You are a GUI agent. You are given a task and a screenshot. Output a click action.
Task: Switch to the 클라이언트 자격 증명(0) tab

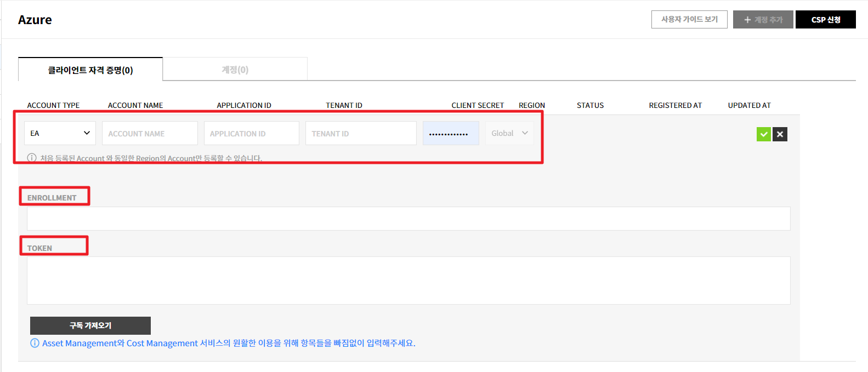click(x=90, y=70)
